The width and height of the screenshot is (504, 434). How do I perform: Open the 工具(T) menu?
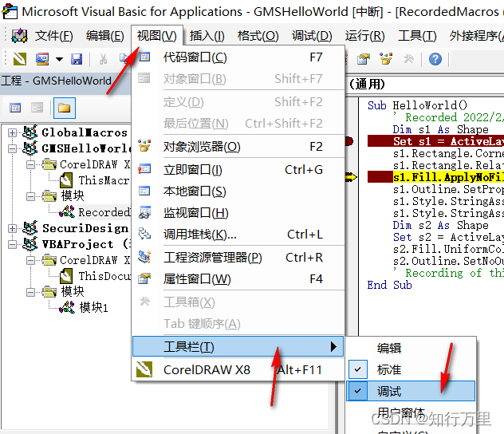pos(417,36)
